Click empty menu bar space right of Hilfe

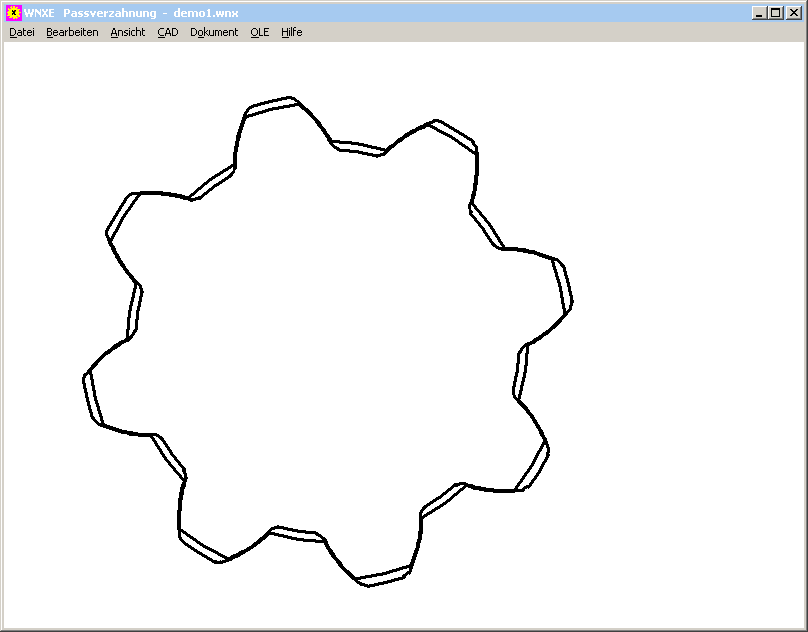click(550, 32)
